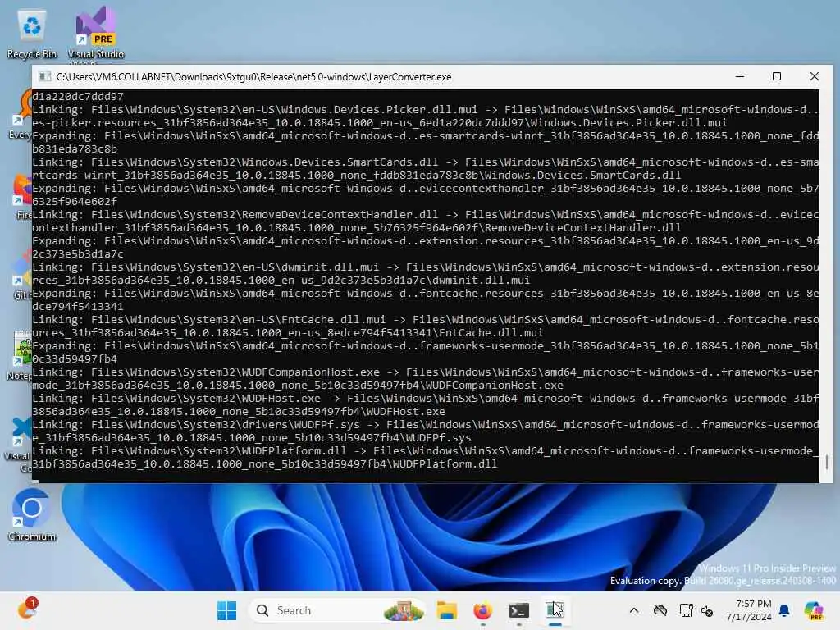Minimize the LayerConverter console window

740,76
